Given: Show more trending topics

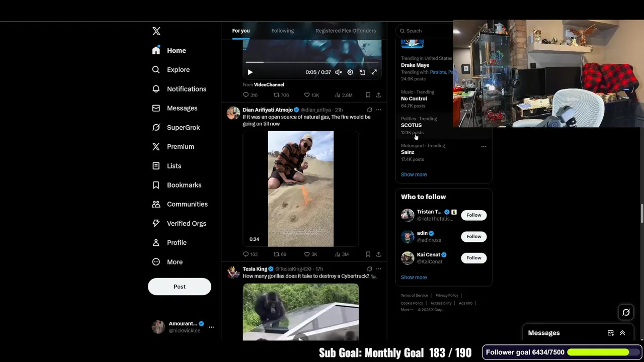Looking at the screenshot, I should [414, 174].
